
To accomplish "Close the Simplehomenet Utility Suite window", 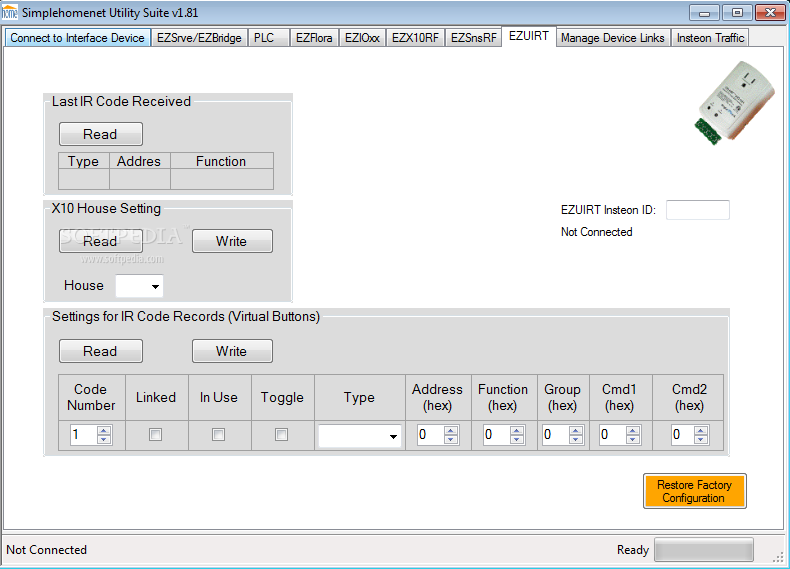I will point(770,13).
